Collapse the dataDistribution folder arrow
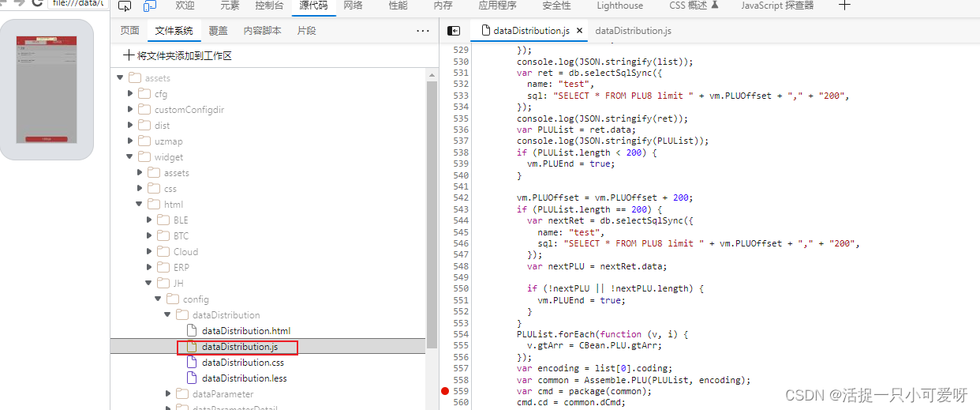980x410 pixels. (168, 314)
